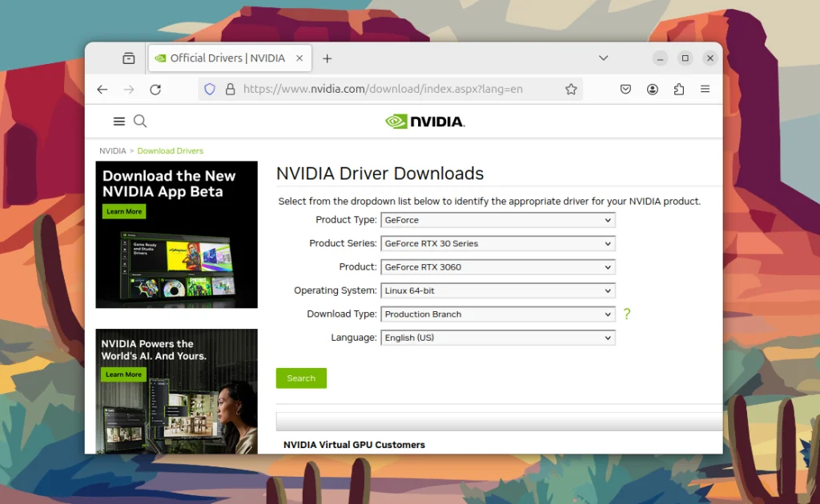820x504 pixels.
Task: Open the NVIDIA site hamburger menu
Action: (119, 122)
